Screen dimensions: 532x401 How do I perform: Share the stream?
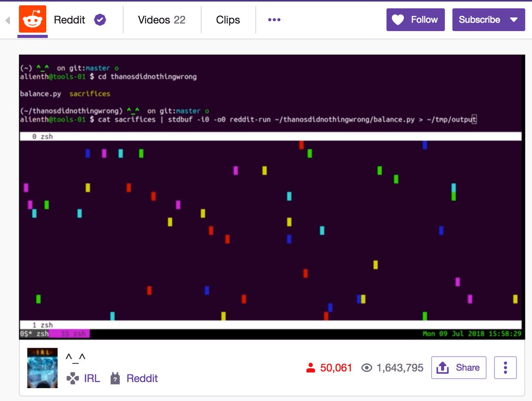[x=459, y=368]
